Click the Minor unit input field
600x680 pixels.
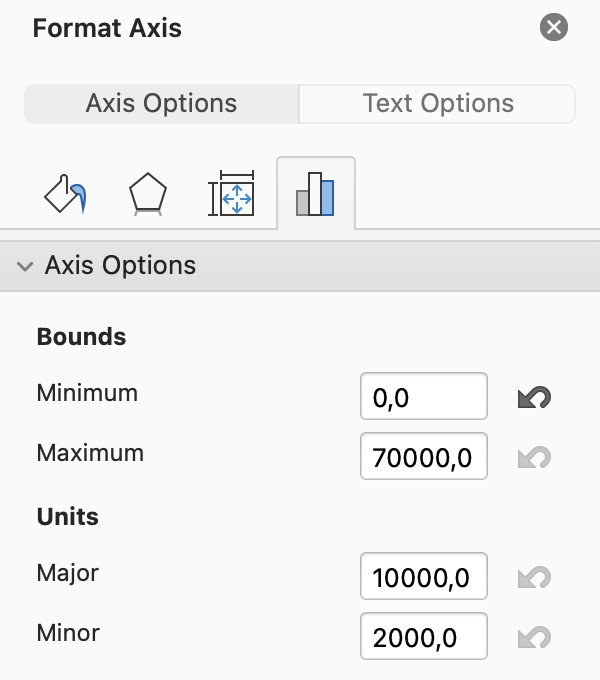[x=423, y=637]
